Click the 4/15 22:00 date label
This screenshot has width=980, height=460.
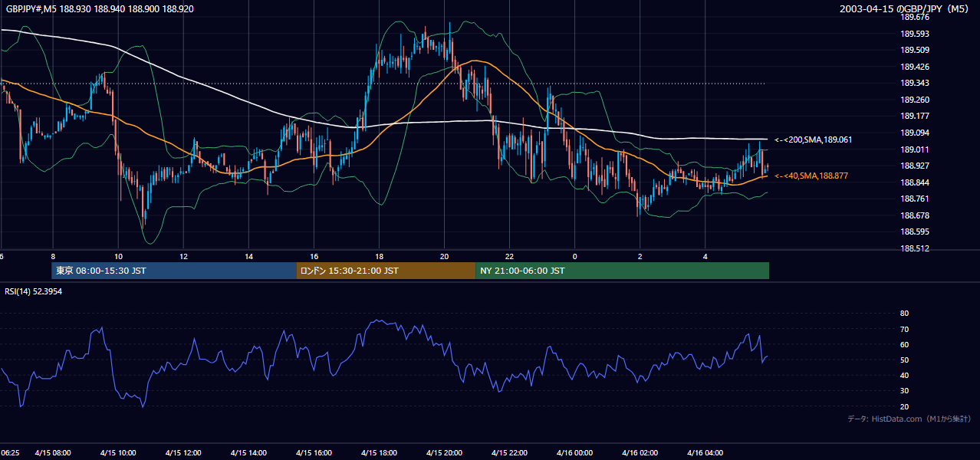pos(509,453)
